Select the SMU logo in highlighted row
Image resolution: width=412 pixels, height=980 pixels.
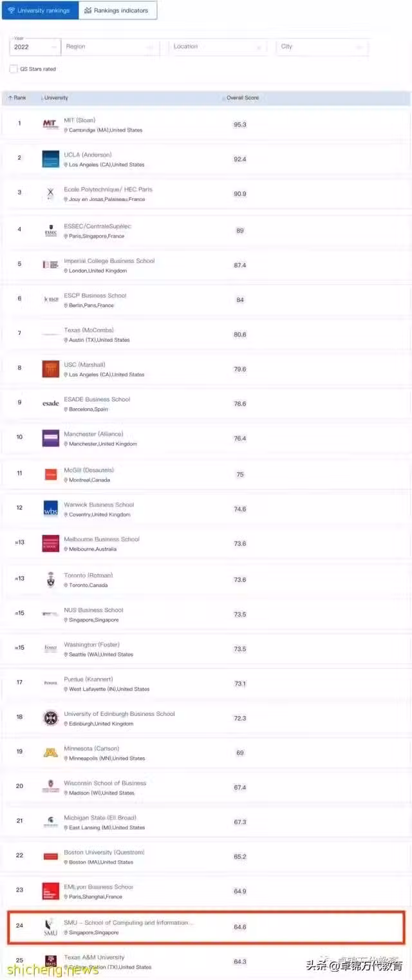[50, 927]
